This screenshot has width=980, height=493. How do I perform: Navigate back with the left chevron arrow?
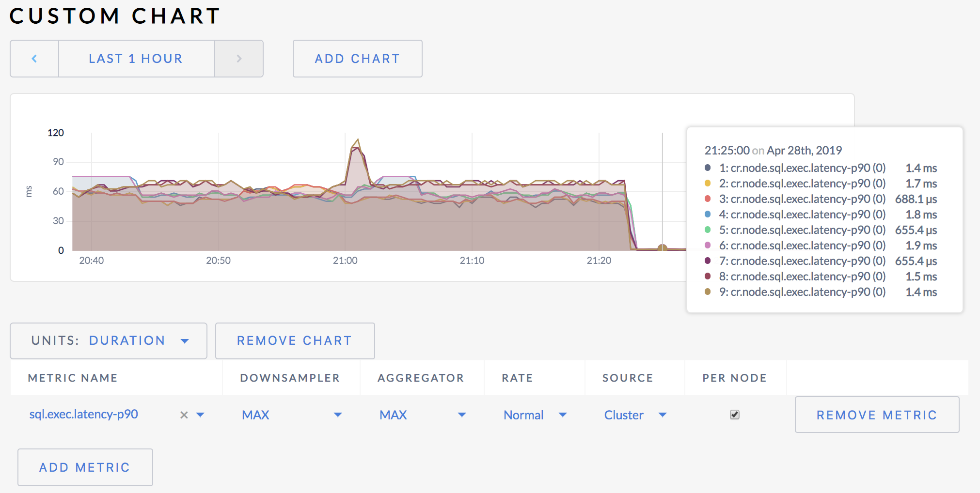point(34,58)
